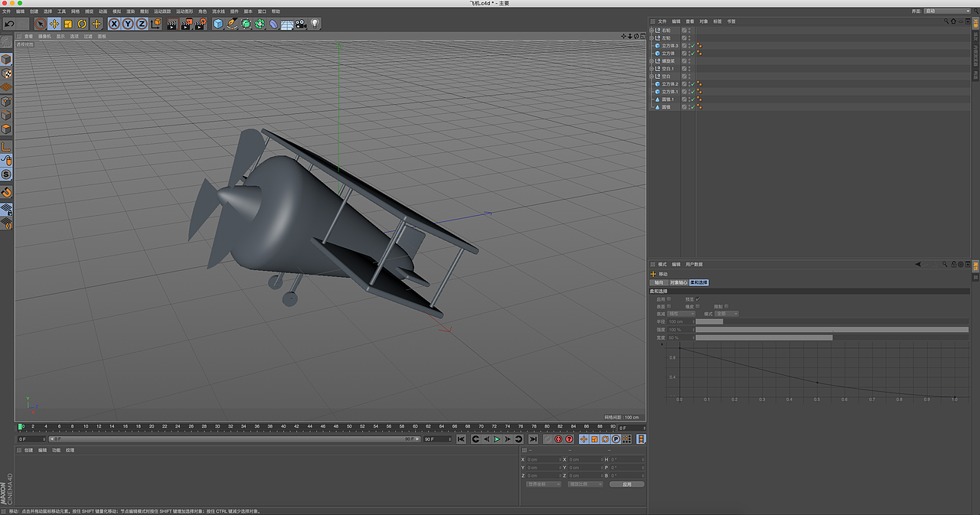The image size is (980, 515).
Task: Toggle the 预览 checkbox
Action: point(697,298)
